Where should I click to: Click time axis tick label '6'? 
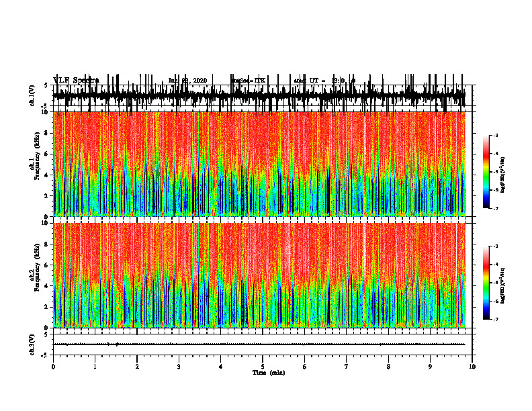point(305,367)
